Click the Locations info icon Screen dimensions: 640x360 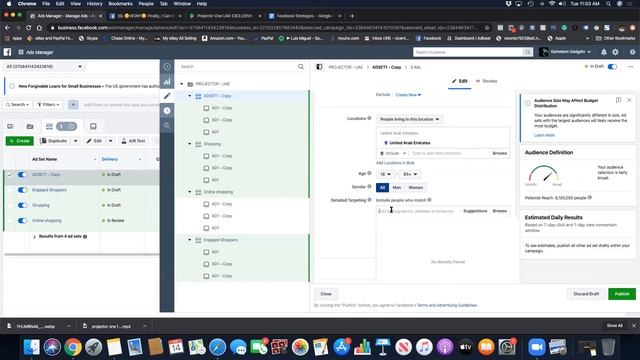pyautogui.click(x=369, y=118)
